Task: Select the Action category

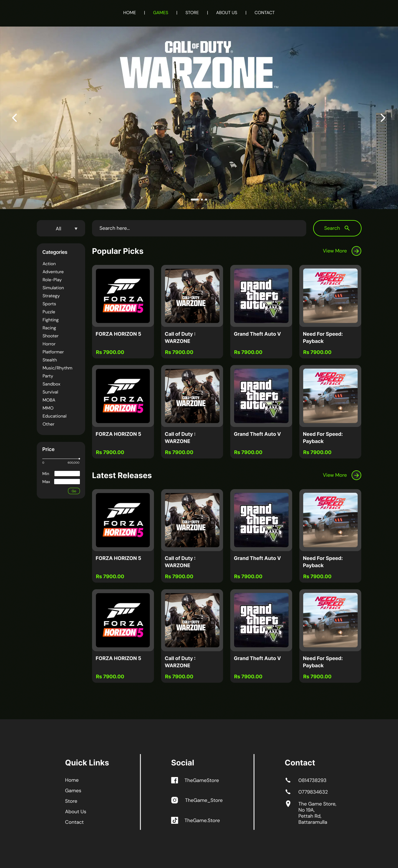Action: (x=49, y=264)
